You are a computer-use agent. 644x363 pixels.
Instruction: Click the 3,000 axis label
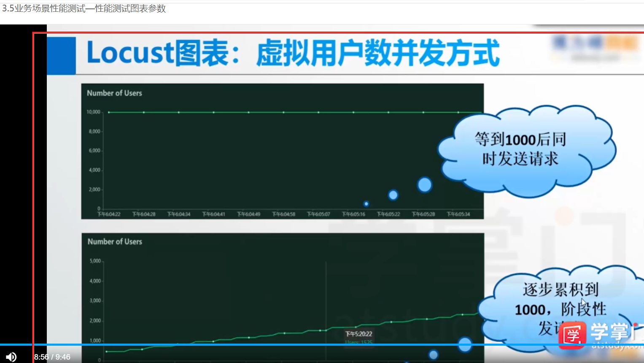(95, 301)
